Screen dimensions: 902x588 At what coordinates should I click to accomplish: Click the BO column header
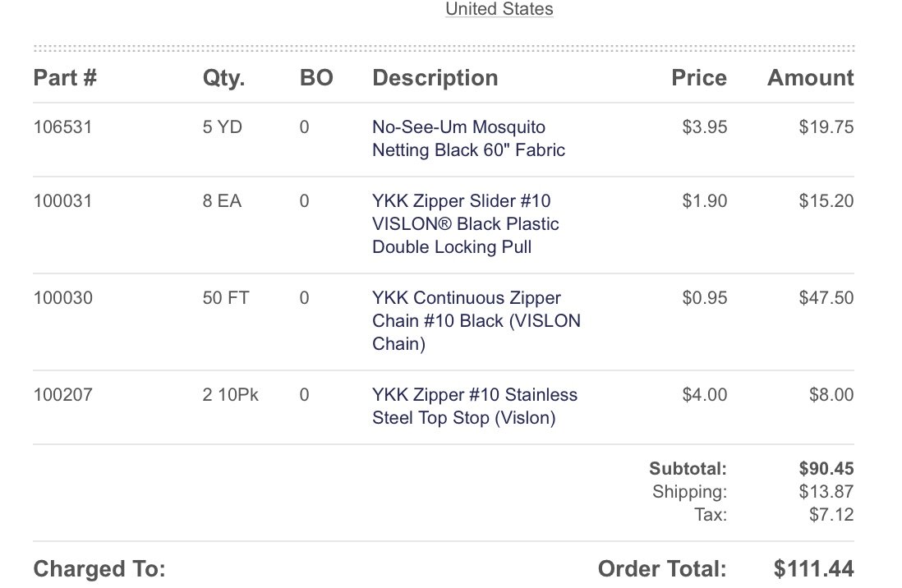point(316,78)
